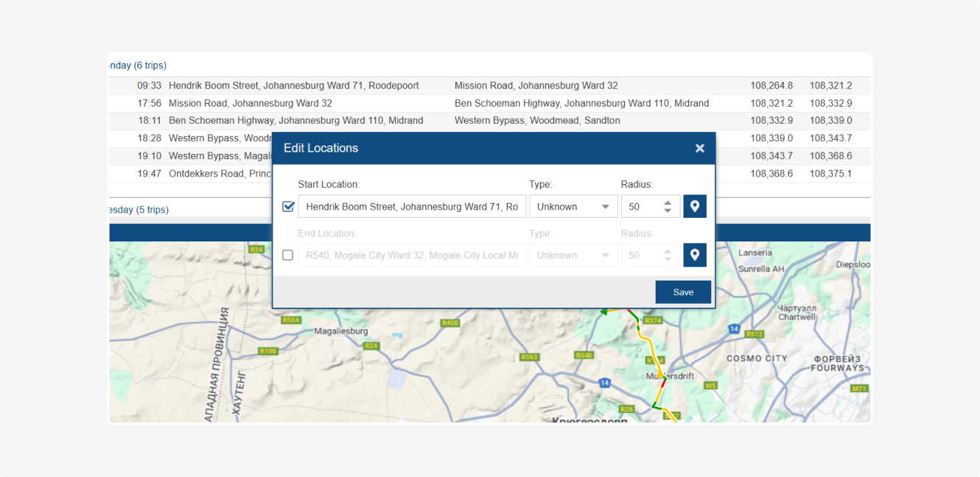This screenshot has width=980, height=477.
Task: Decrease the Start Location radius with down arrow
Action: click(668, 211)
